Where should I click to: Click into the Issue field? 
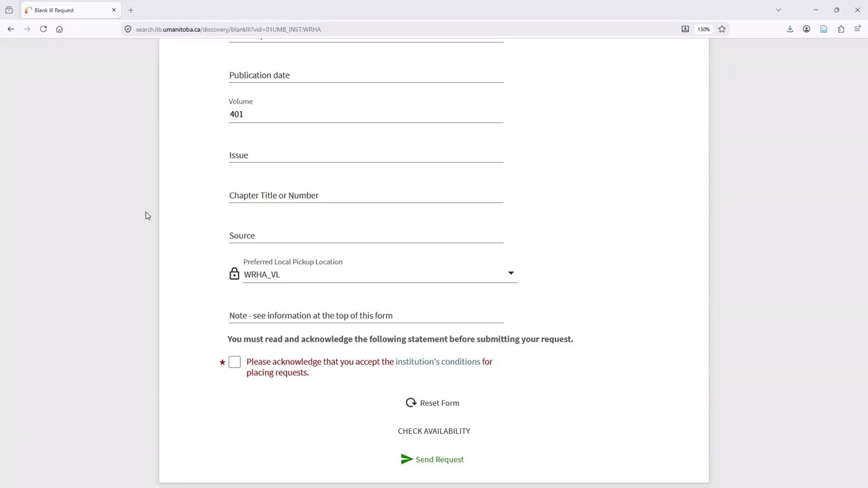tap(366, 155)
